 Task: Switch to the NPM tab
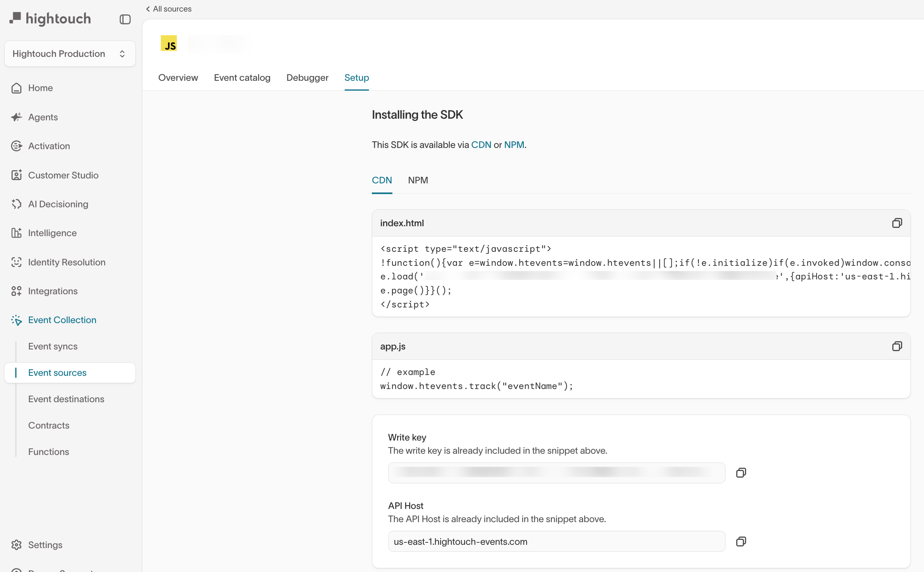[x=418, y=180]
